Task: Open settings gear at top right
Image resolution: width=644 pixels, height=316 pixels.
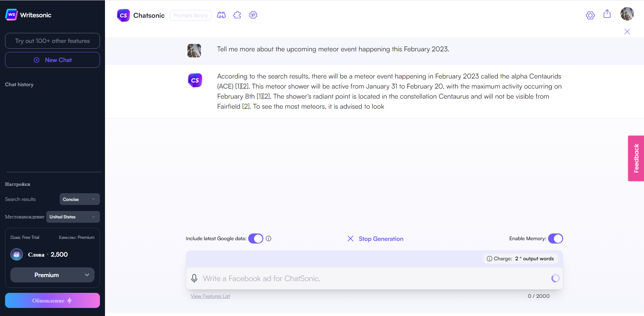Action: coord(590,15)
